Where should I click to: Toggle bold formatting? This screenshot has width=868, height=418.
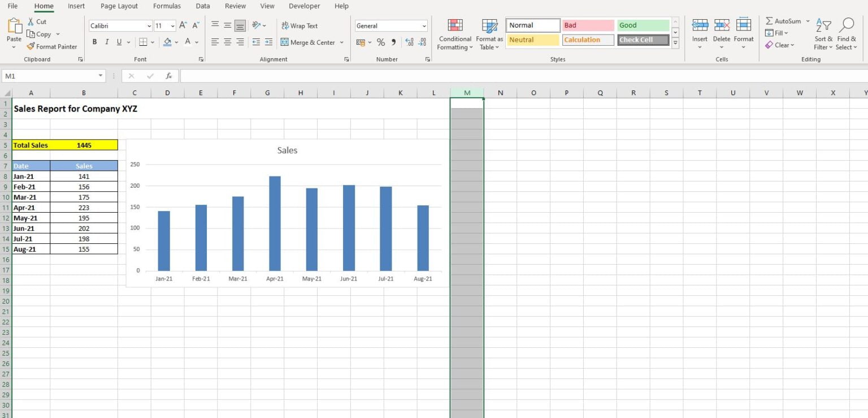pos(94,41)
